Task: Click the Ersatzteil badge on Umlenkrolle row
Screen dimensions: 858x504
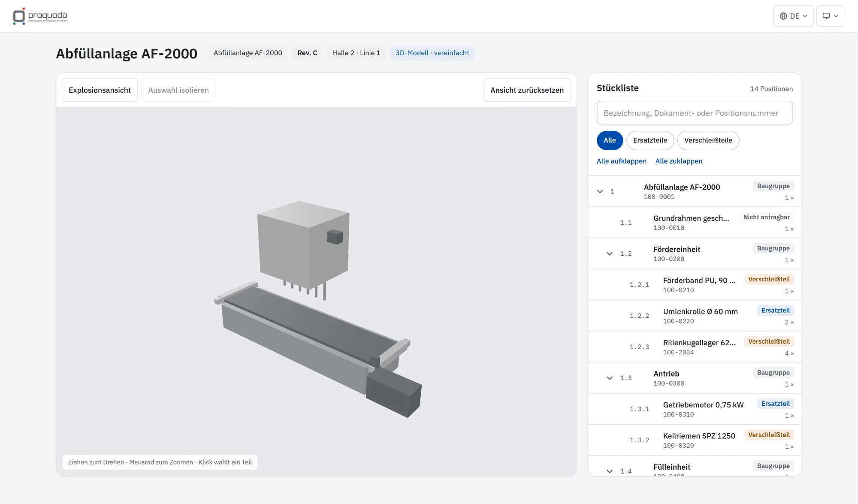Action: 775,311
